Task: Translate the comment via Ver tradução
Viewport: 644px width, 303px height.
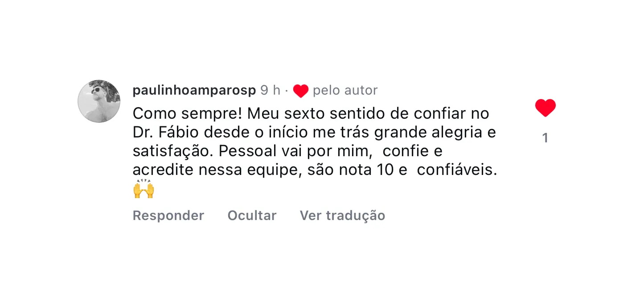Action: point(342,216)
